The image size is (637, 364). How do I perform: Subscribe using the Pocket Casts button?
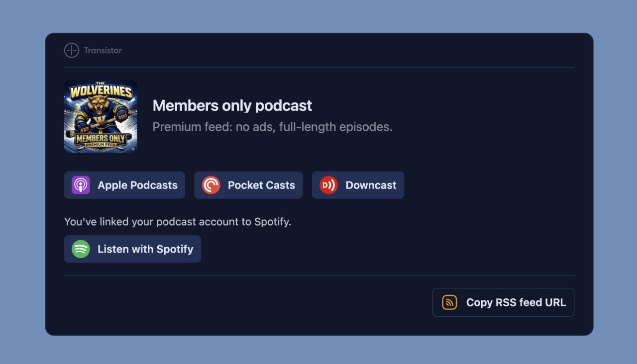(x=248, y=185)
